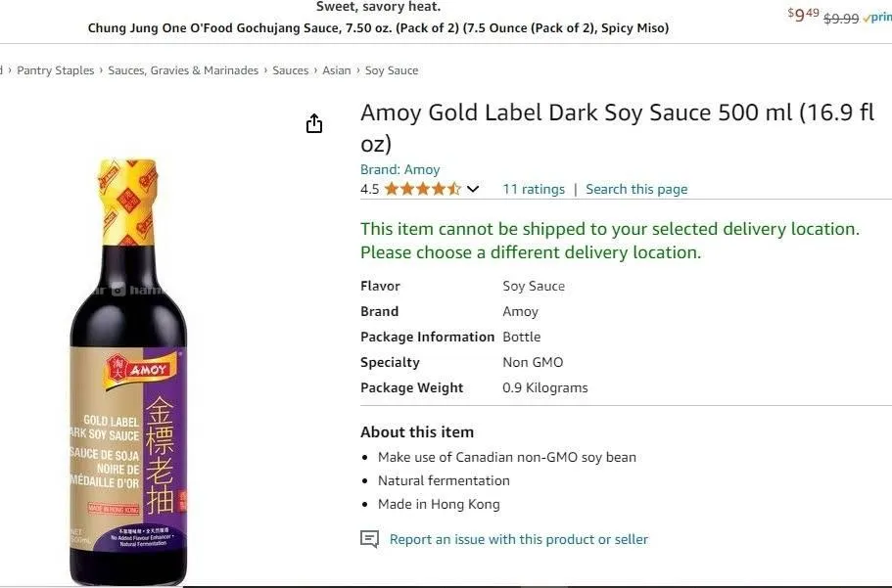Open the Chung Jung One Gochujang ad

pyautogui.click(x=378, y=28)
